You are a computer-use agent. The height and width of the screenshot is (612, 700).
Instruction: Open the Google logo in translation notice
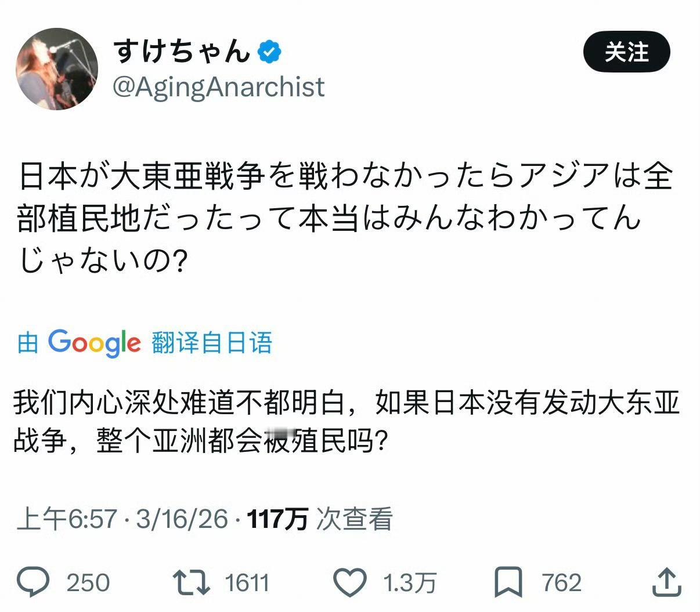[93, 343]
